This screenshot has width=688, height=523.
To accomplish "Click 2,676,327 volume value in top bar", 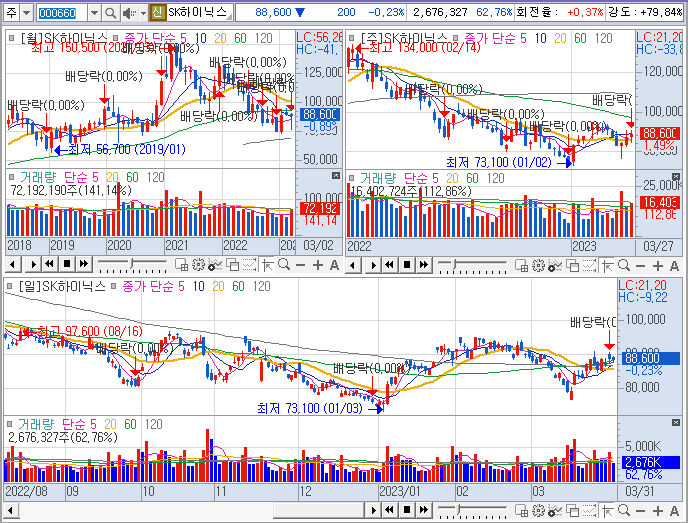I will (440, 12).
